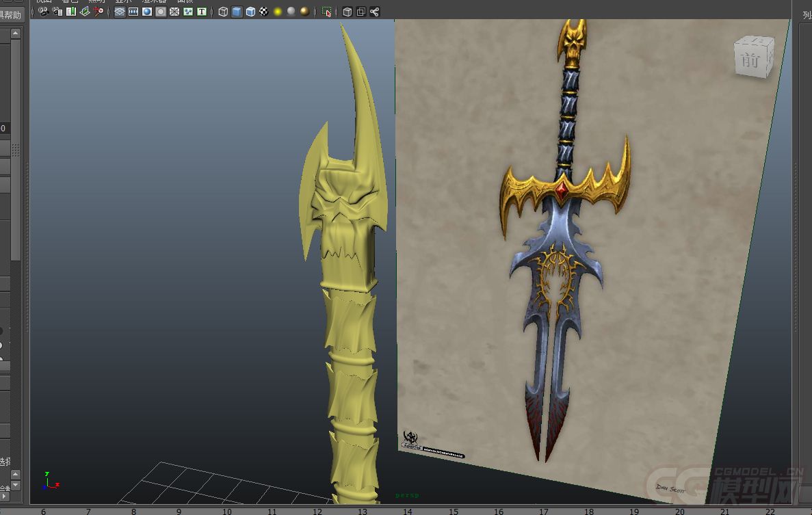This screenshot has height=515, width=812.
Task: Click the Gate Mask icon
Action: (161, 12)
